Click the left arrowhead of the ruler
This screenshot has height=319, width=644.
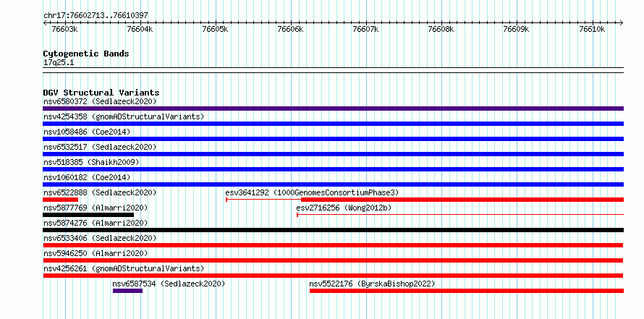pyautogui.click(x=45, y=22)
